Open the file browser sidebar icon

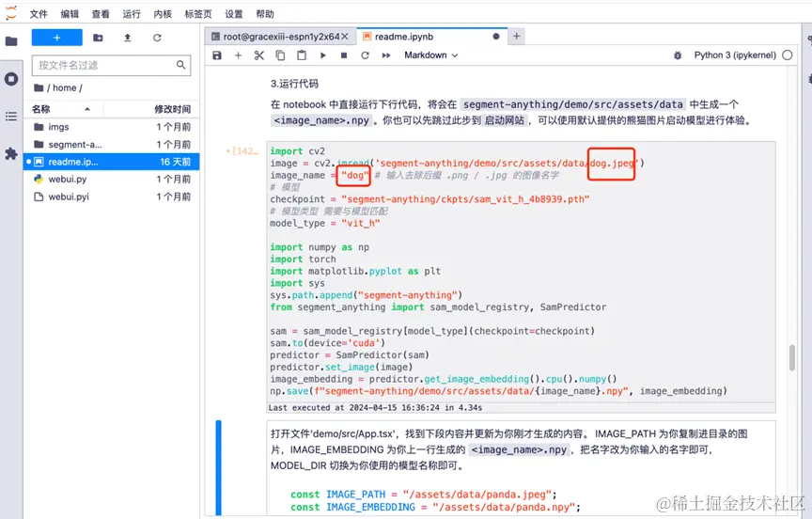click(x=11, y=41)
